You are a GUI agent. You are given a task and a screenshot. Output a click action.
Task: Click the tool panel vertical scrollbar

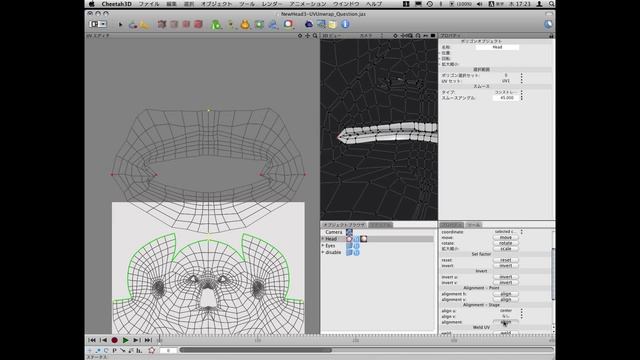pyautogui.click(x=553, y=273)
